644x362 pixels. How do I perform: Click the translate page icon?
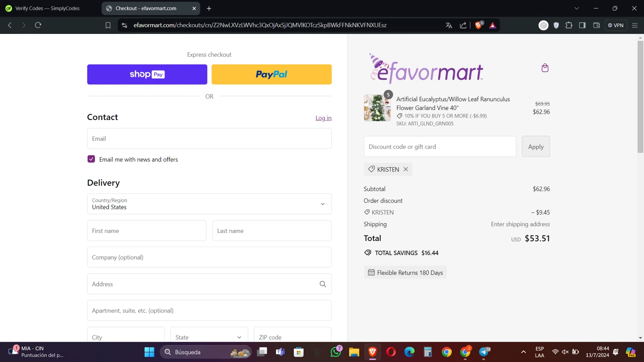point(449,25)
